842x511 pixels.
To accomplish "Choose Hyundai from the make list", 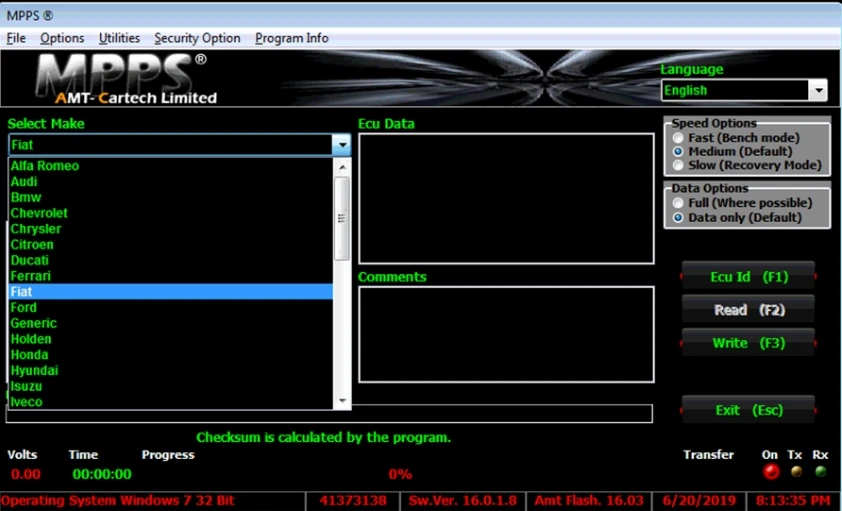I will (171, 370).
